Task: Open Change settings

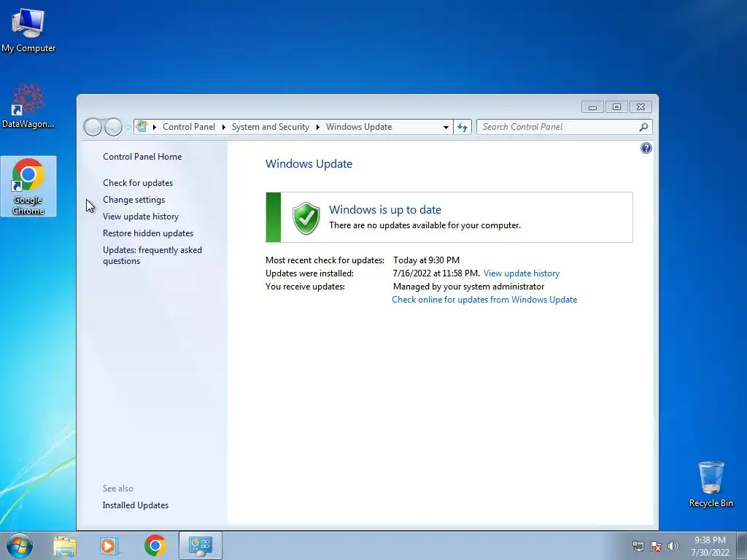Action: (x=134, y=200)
